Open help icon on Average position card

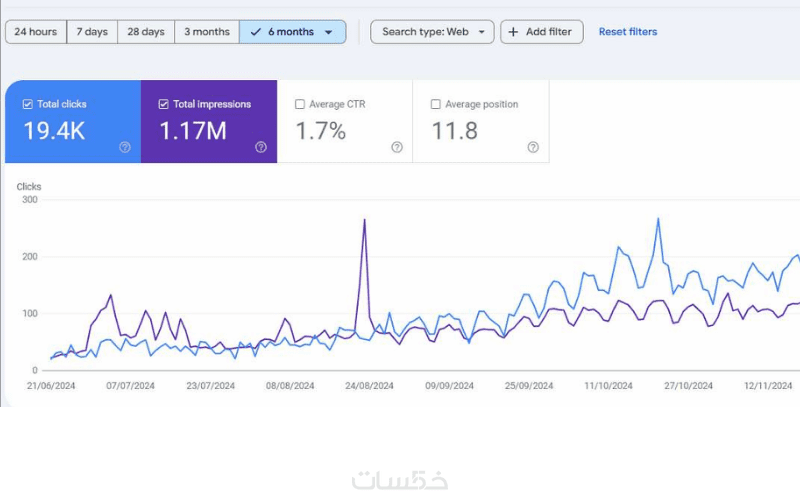point(533,147)
